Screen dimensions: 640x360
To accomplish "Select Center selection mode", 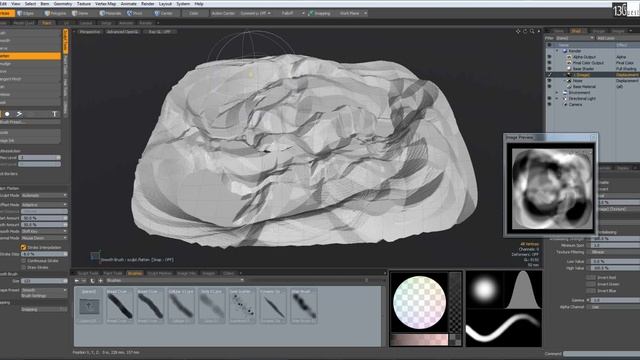I will click(164, 13).
